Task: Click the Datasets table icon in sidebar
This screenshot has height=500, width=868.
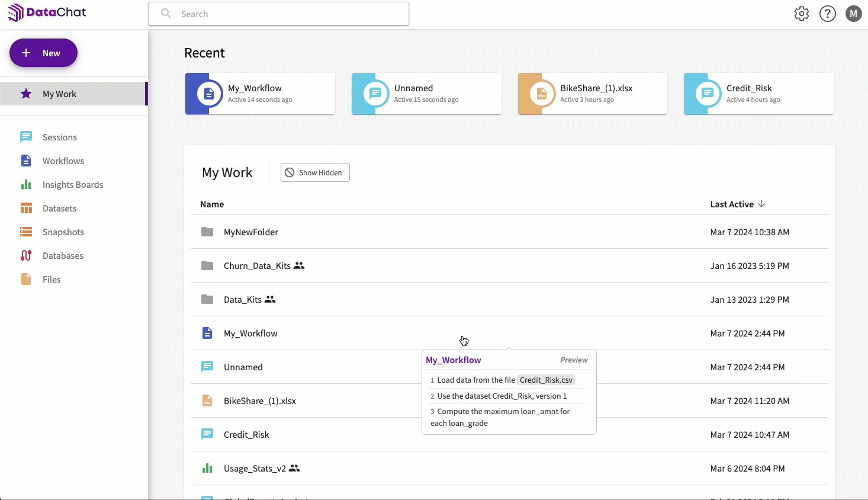Action: point(26,208)
